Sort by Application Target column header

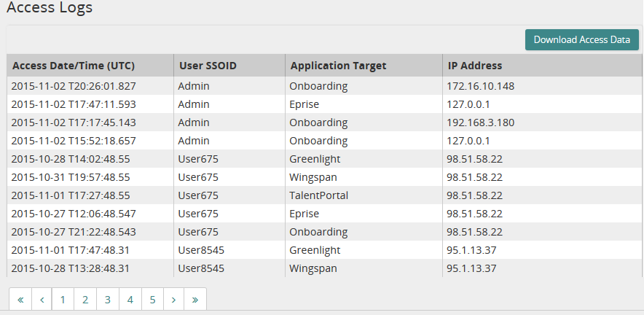point(338,66)
